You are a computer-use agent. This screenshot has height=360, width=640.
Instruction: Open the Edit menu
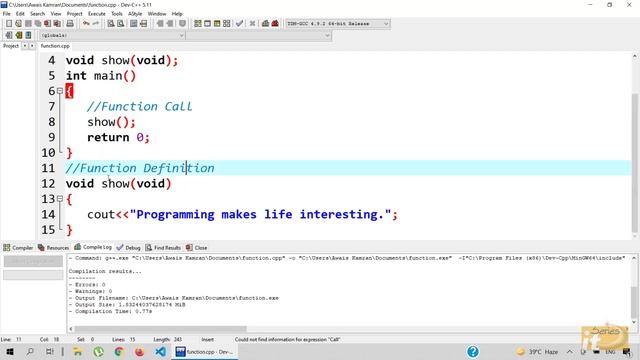pos(20,13)
